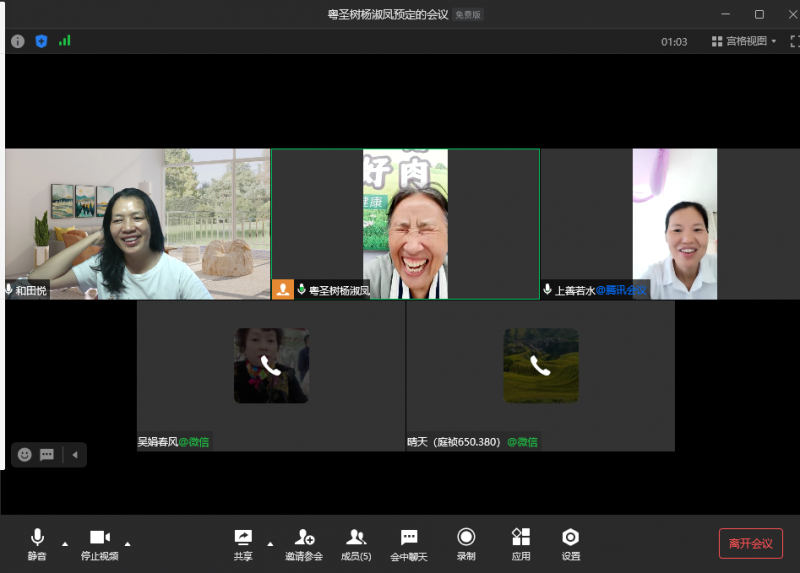Open the 会中聊天 chat panel
Viewport: 800px width, 573px height.
[x=408, y=543]
